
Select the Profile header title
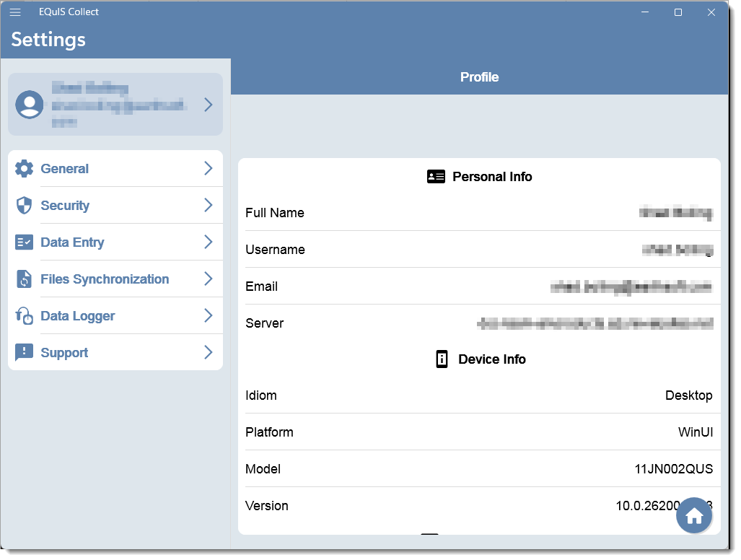479,77
